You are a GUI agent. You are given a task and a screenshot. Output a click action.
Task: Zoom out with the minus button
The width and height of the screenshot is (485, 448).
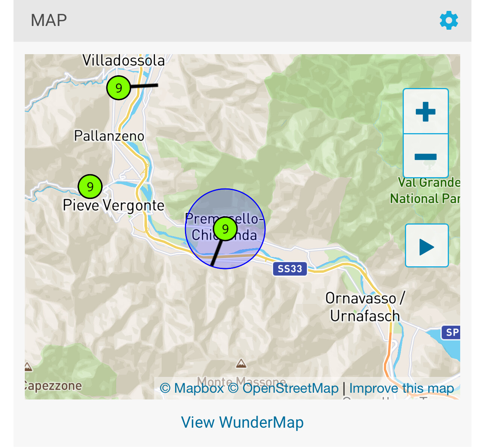click(x=426, y=156)
